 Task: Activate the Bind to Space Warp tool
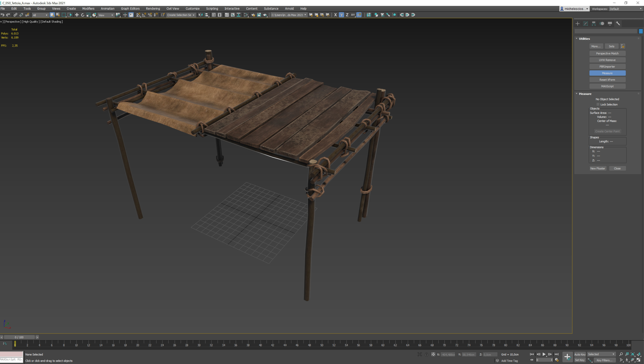point(27,15)
